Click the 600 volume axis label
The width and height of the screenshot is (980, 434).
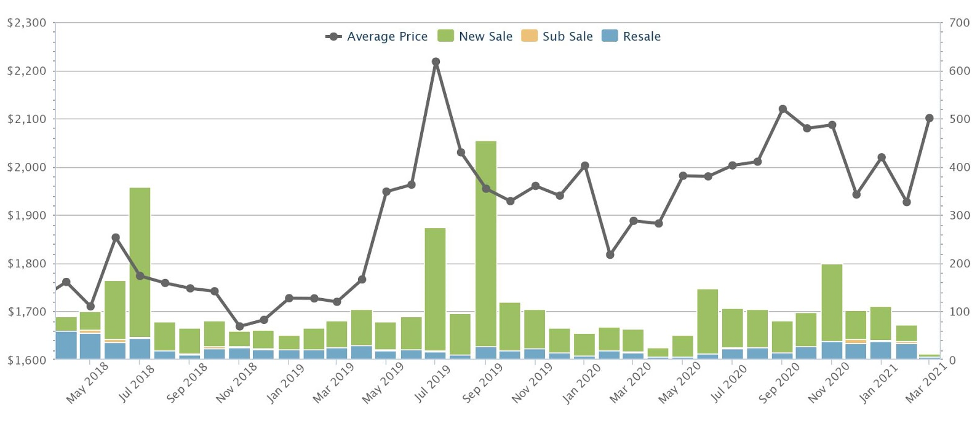pos(960,71)
